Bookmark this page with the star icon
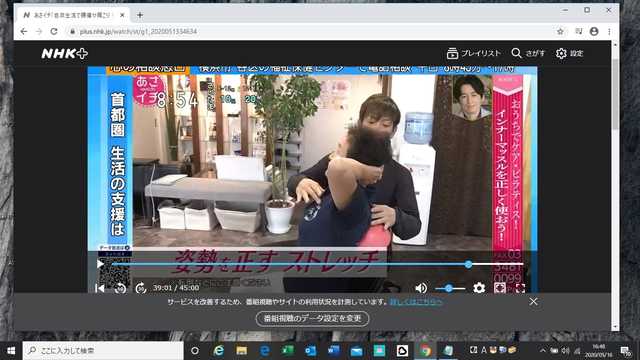Screen dimensions: 640x360 (x=560, y=31)
